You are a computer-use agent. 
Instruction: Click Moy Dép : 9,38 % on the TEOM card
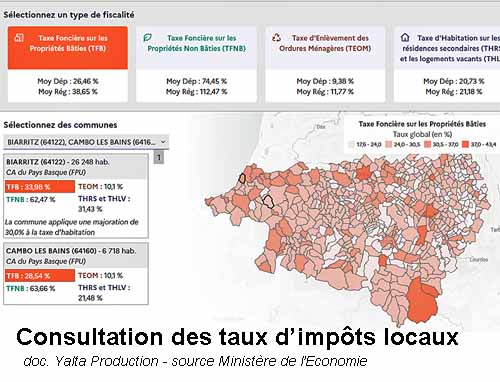pos(325,81)
